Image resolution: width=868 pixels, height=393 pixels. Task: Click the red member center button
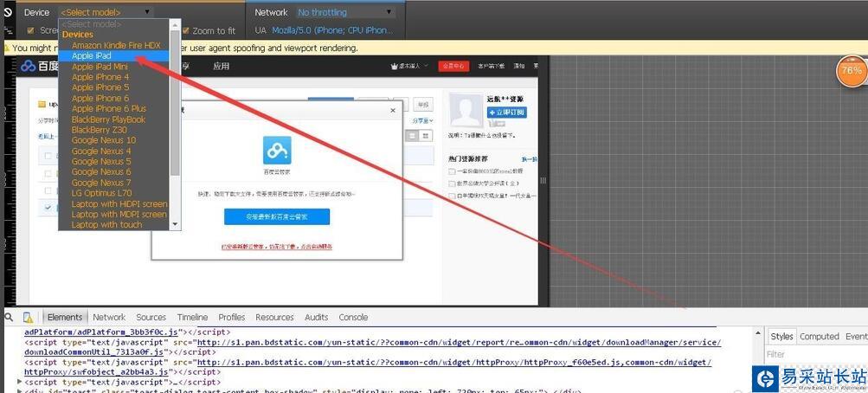coord(454,66)
